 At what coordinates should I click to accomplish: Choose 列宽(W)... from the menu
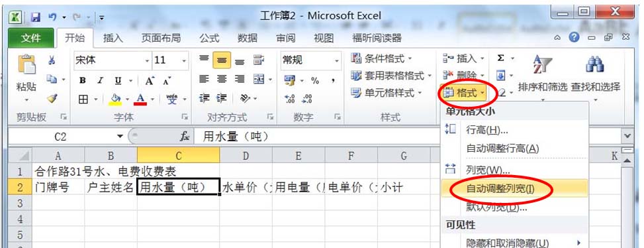515,169
